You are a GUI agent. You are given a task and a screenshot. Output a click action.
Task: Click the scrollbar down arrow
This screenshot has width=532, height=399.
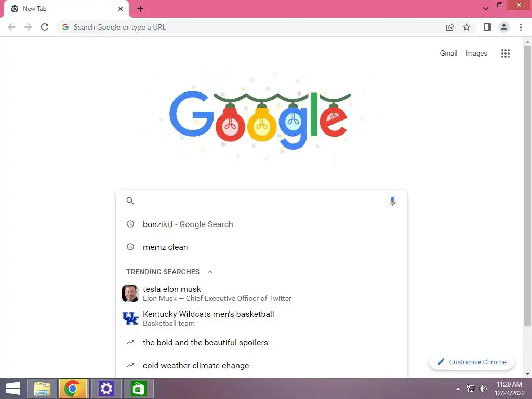[x=527, y=374]
